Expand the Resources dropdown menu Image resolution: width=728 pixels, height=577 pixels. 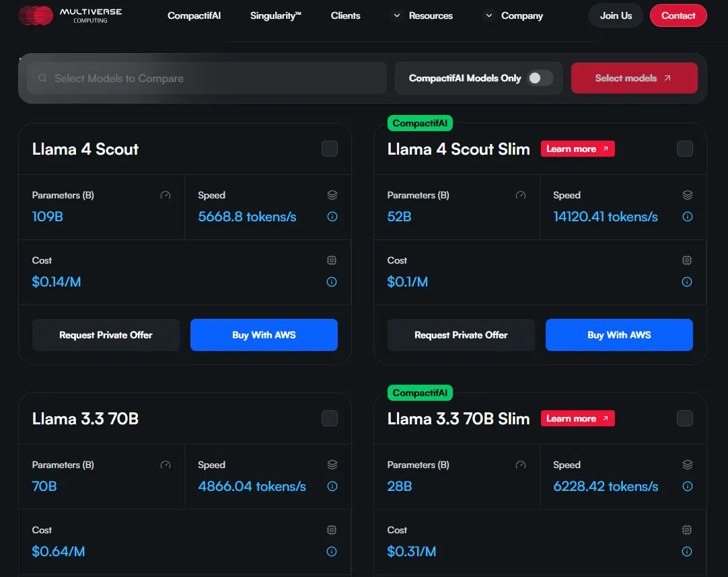423,15
